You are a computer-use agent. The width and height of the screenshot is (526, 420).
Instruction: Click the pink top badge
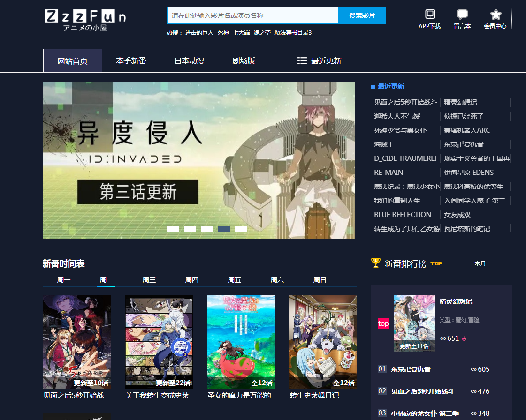point(383,323)
